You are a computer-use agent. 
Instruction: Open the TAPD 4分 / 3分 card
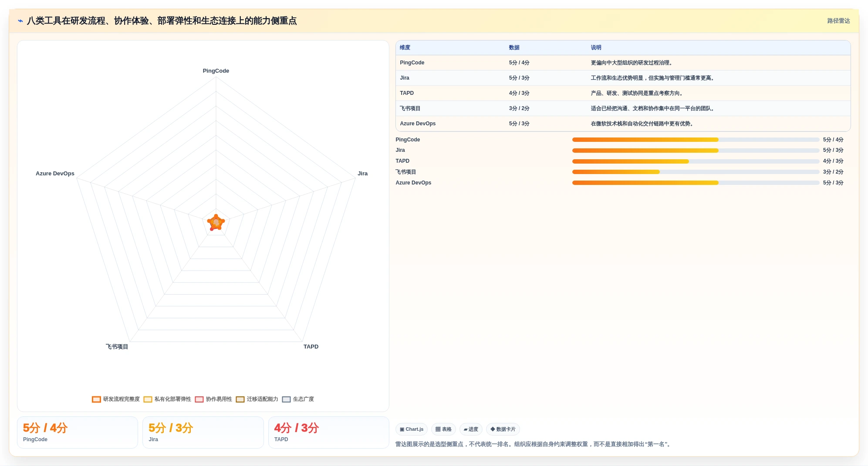click(x=329, y=432)
